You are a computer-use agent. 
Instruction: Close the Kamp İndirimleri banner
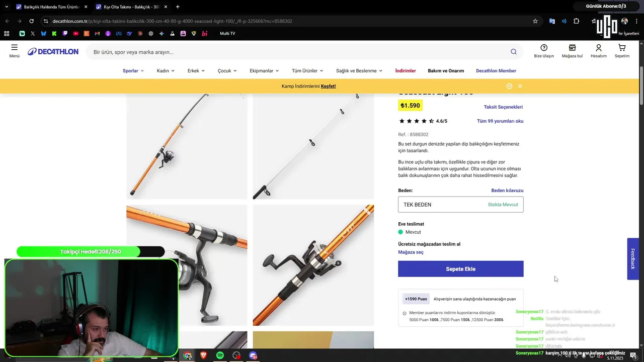point(520,86)
